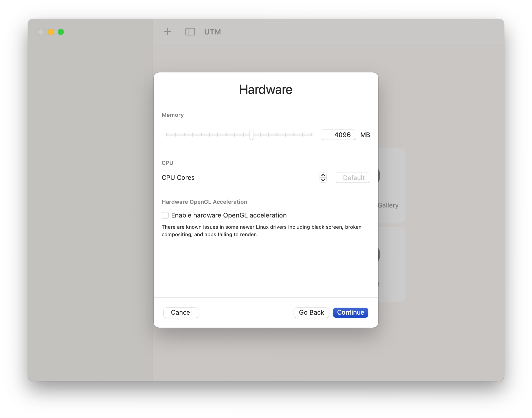This screenshot has width=532, height=418.
Task: Click the known issues Linux drivers note
Action: (x=262, y=231)
